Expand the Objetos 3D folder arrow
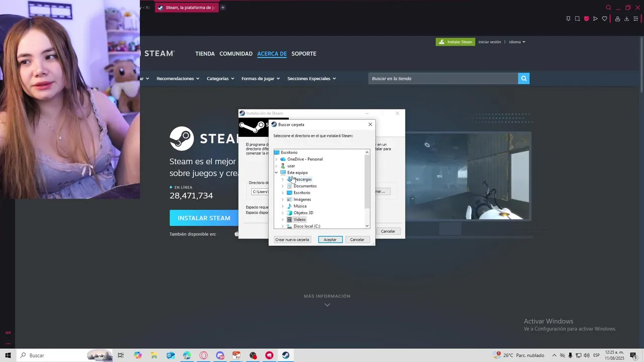 [x=282, y=213]
